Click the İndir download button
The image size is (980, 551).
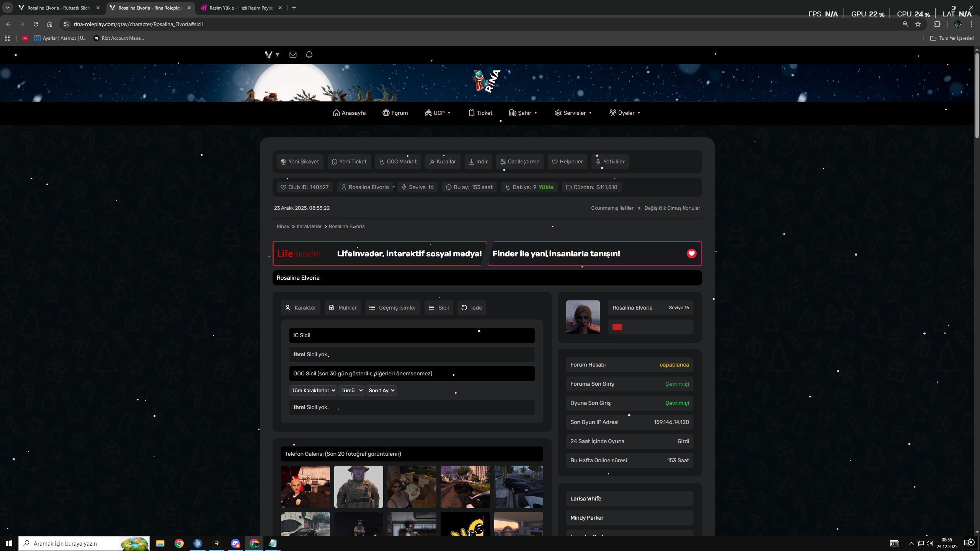pos(478,161)
